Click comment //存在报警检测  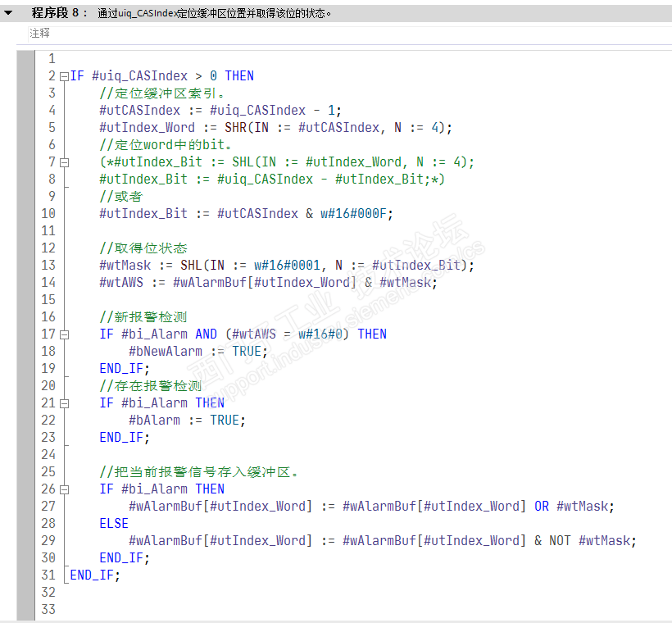(x=151, y=386)
